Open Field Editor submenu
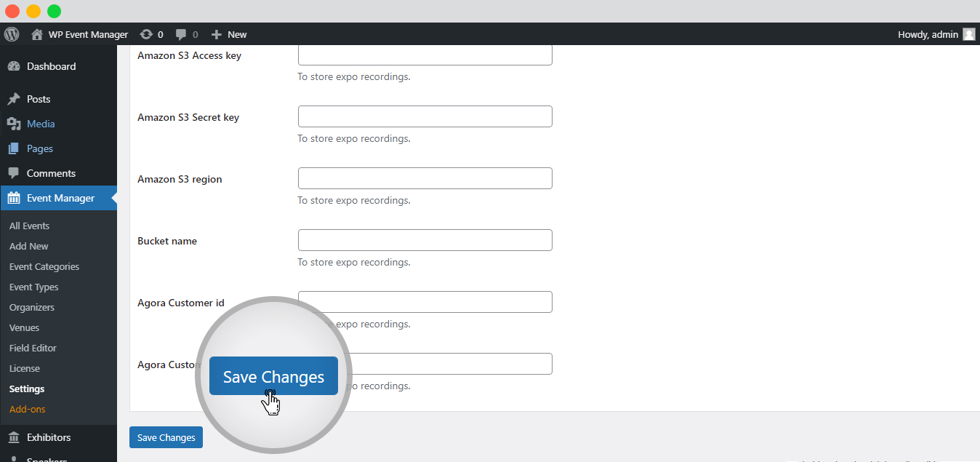 pos(33,348)
